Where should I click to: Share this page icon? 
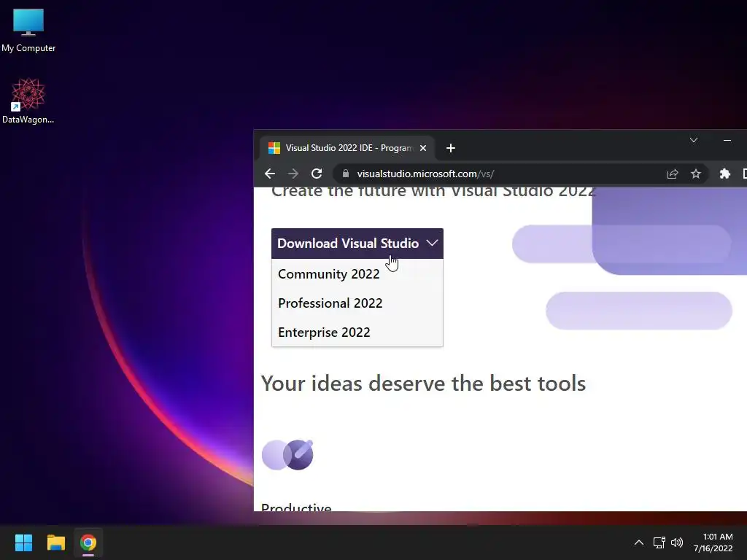(672, 174)
